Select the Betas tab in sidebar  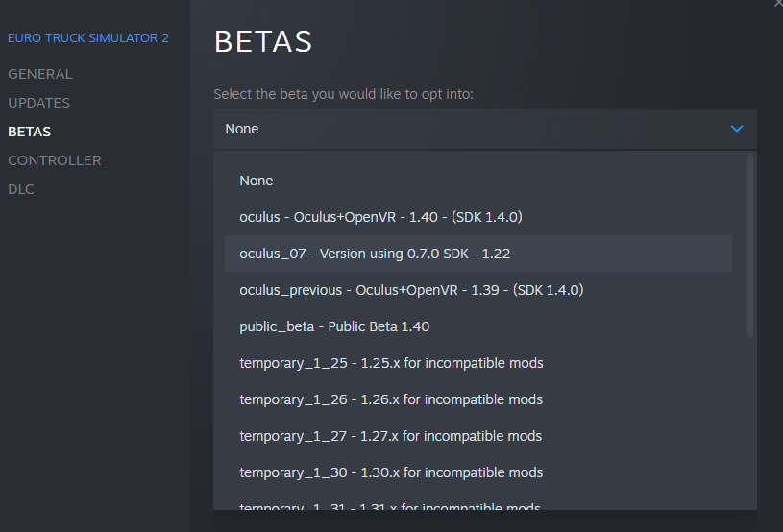[30, 132]
